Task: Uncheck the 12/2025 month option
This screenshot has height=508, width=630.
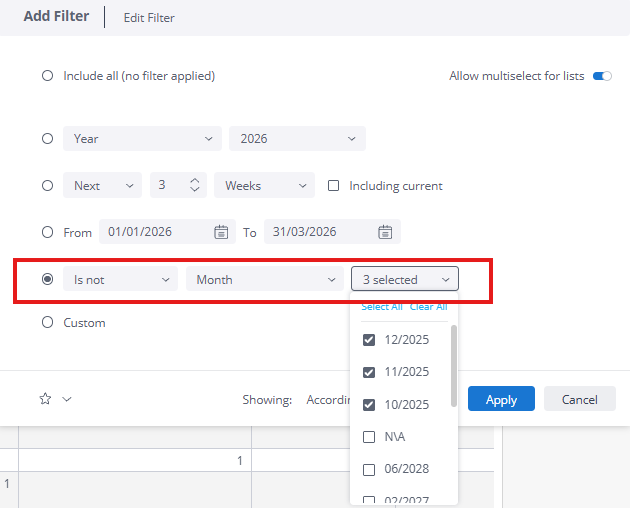Action: [x=369, y=340]
